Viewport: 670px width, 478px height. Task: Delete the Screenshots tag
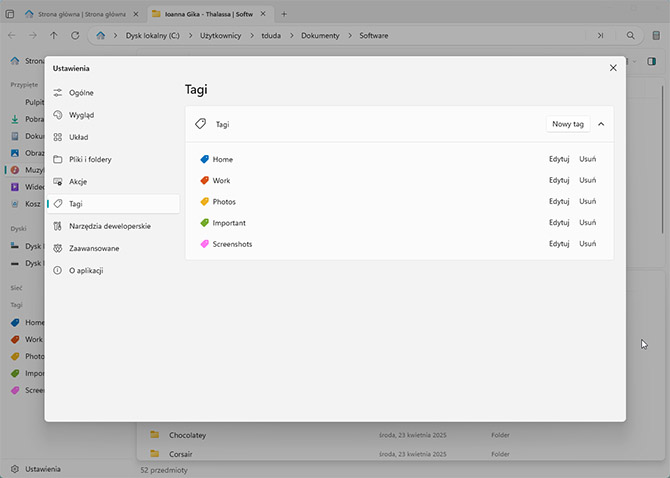click(587, 244)
